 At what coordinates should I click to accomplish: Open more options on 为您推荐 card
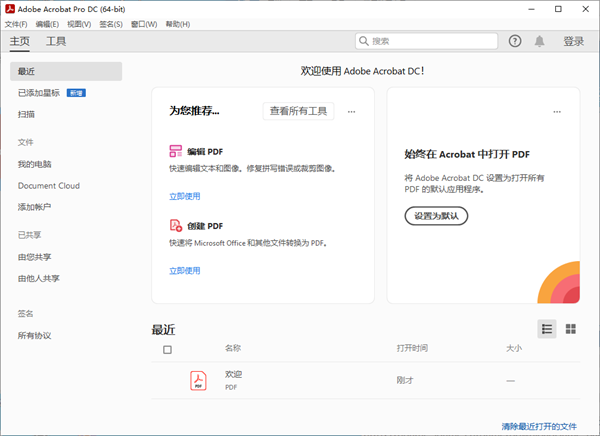click(351, 112)
